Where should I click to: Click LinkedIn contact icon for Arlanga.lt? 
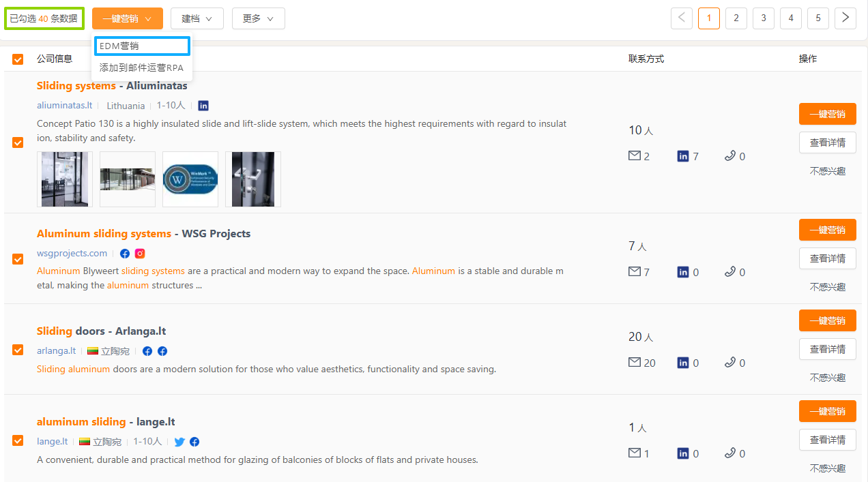(x=683, y=363)
